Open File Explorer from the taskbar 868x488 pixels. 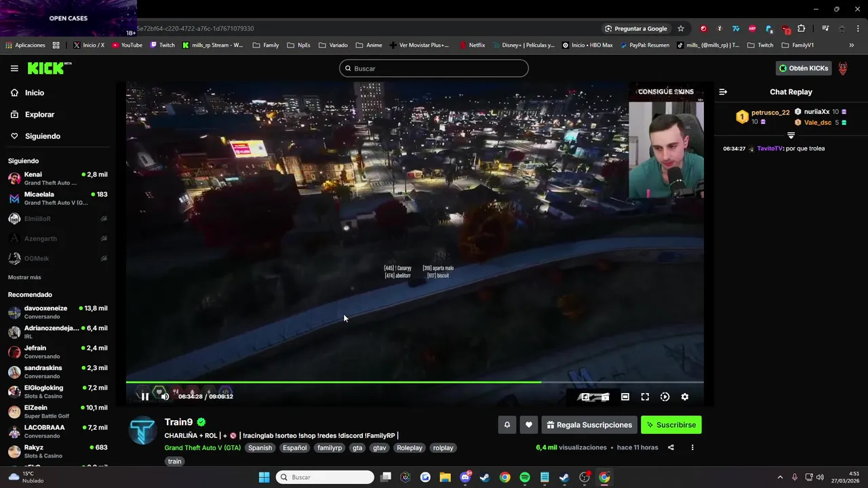[x=445, y=477]
